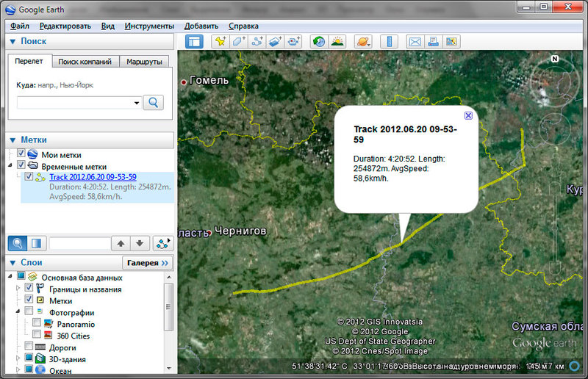The width and height of the screenshot is (588, 379).
Task: Uncheck the Временные метки checkbox
Action: pos(21,165)
